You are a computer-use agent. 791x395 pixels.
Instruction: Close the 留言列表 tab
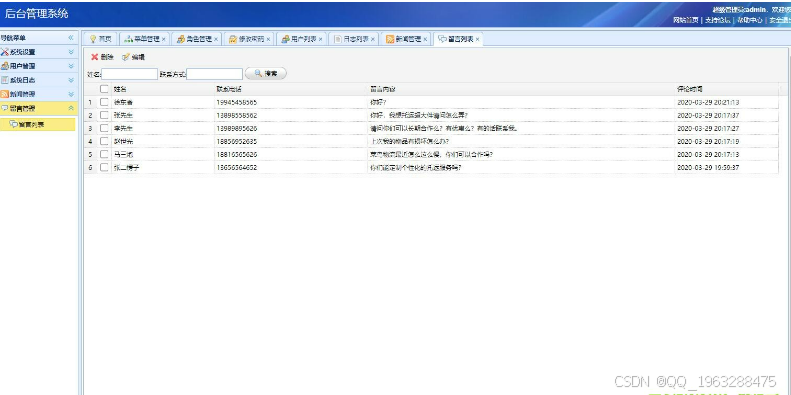pos(477,39)
